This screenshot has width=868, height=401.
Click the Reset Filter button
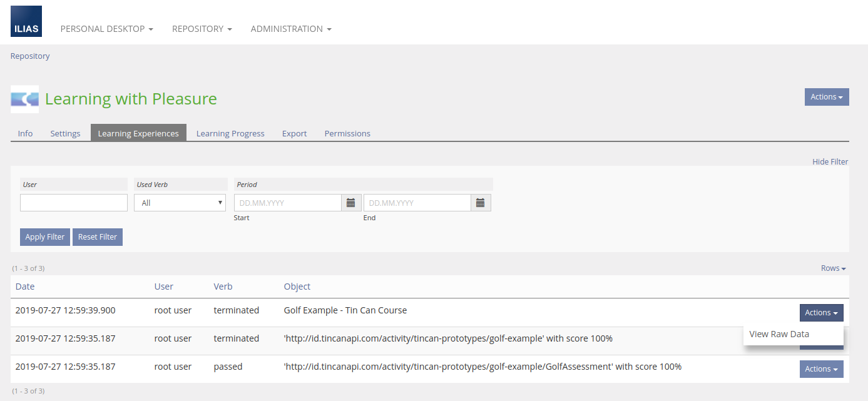[x=98, y=237]
